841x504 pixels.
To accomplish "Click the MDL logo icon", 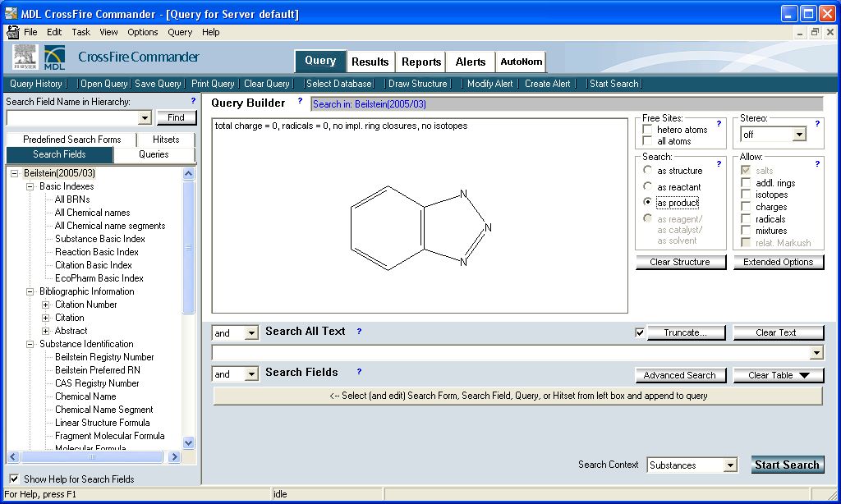I will pyautogui.click(x=54, y=57).
